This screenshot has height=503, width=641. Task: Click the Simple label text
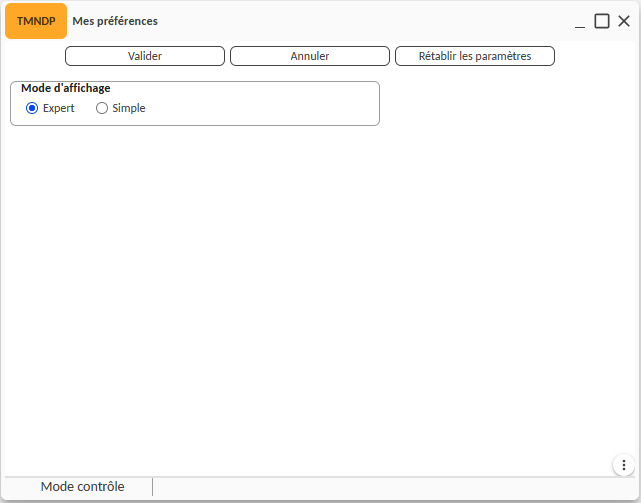pos(129,108)
